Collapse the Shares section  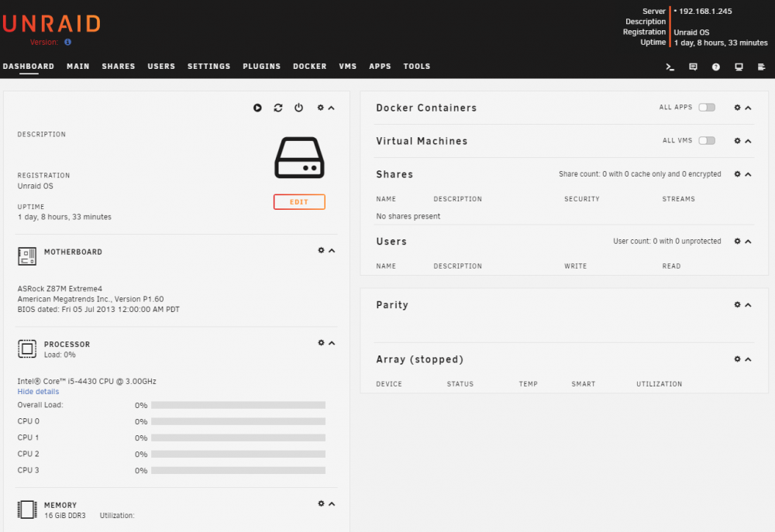749,174
